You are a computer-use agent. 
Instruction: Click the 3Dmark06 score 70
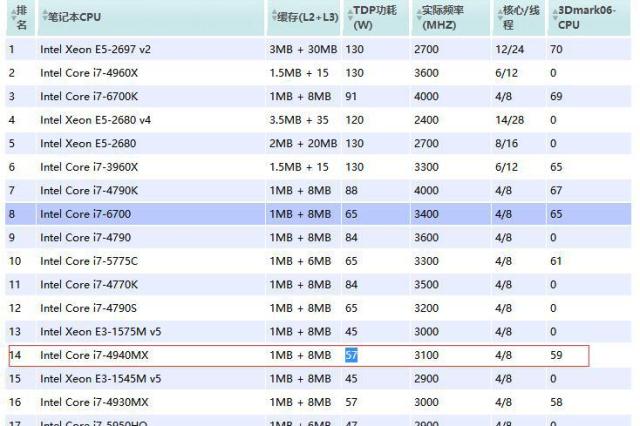(556, 49)
